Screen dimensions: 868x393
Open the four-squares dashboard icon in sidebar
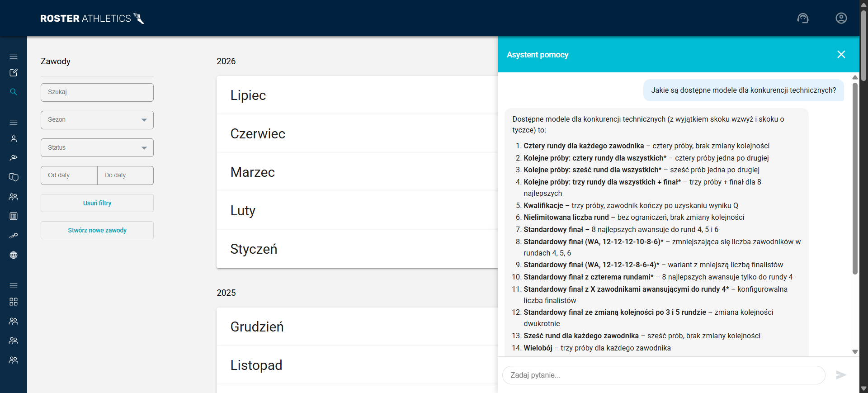point(14,302)
